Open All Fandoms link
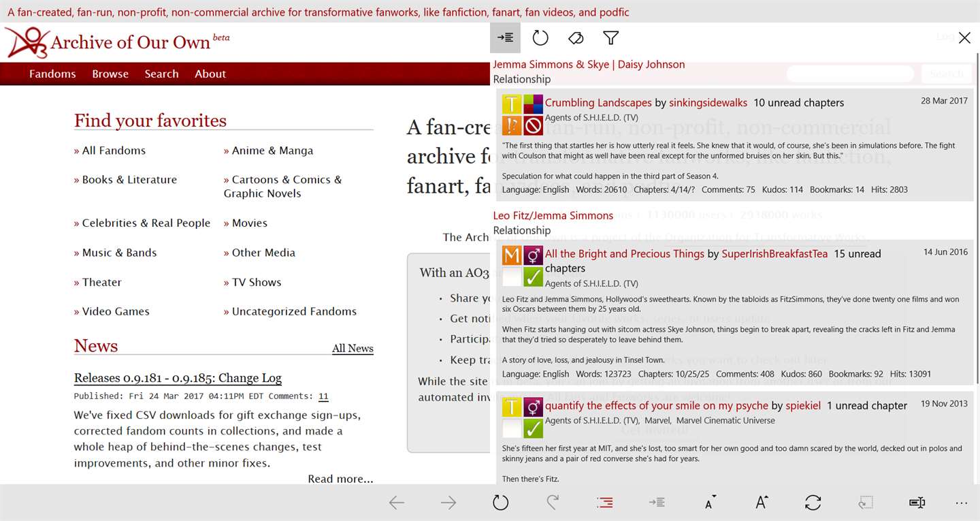This screenshot has height=521, width=980. pos(114,151)
